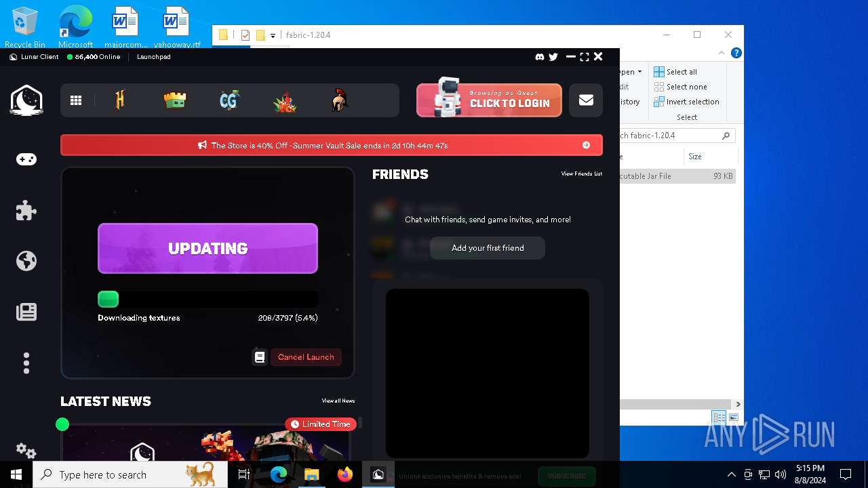This screenshot has width=868, height=488.
Task: Select the Hypixel server icon
Action: (120, 100)
